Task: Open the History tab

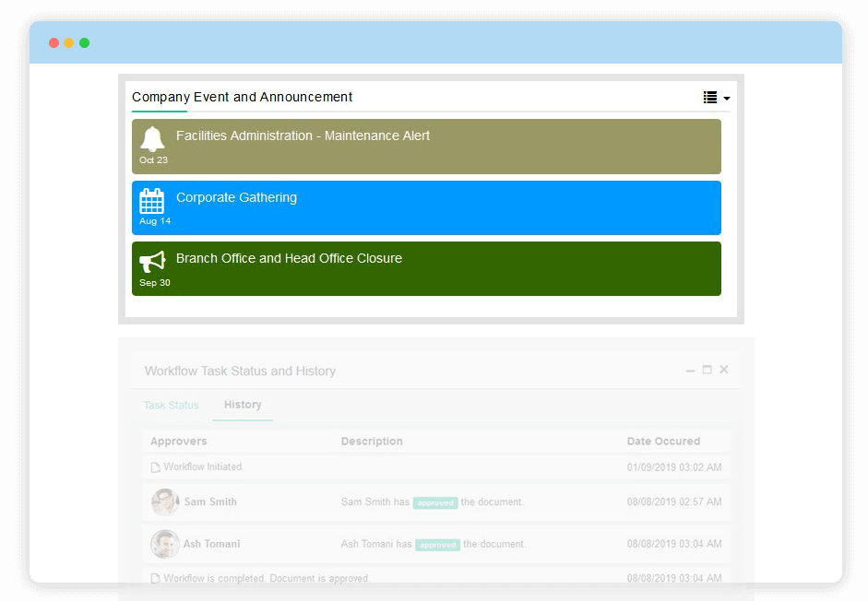Action: (243, 405)
